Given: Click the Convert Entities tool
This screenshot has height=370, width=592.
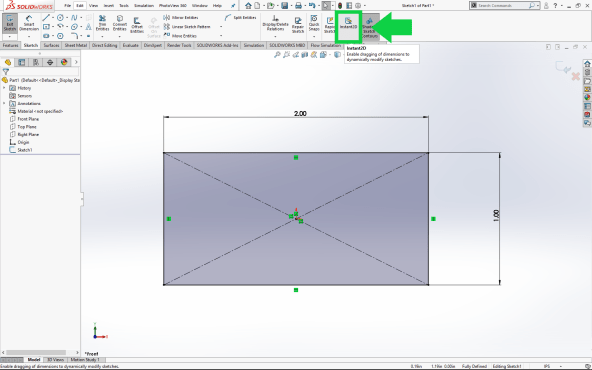Looking at the screenshot, I should click(x=120, y=23).
